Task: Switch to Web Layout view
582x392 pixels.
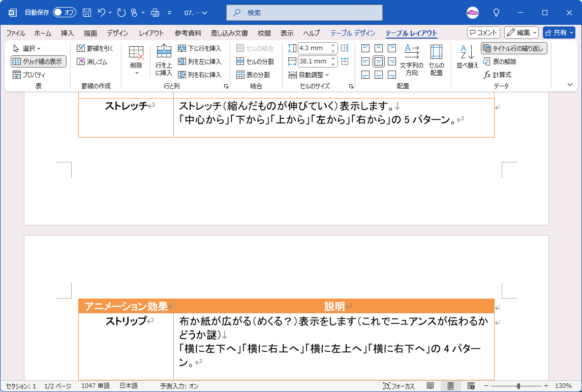Action: click(471, 386)
